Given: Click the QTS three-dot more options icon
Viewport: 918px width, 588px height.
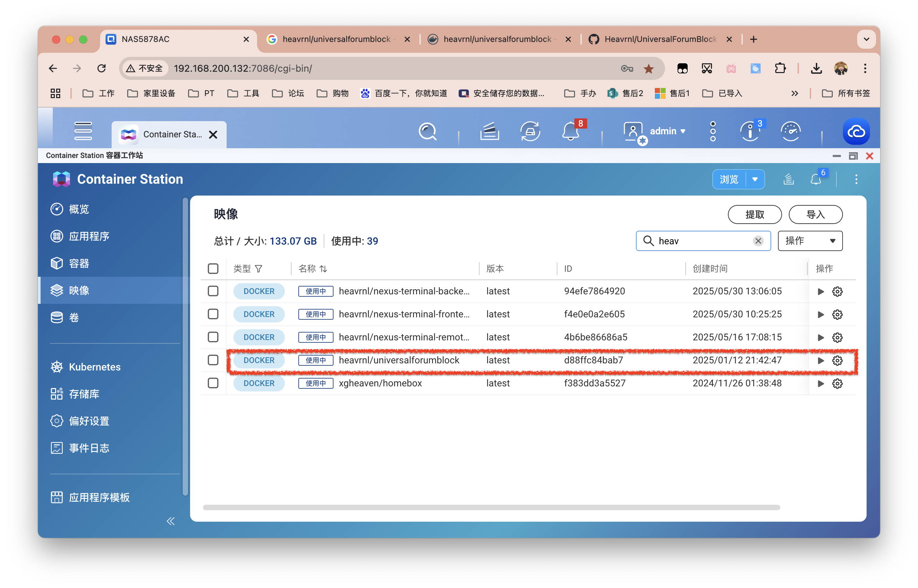Looking at the screenshot, I should [713, 132].
